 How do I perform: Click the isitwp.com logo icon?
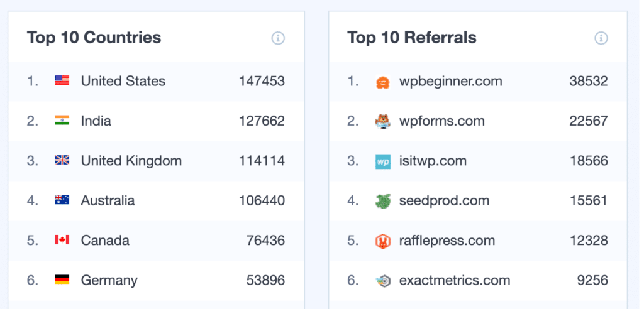click(x=383, y=161)
